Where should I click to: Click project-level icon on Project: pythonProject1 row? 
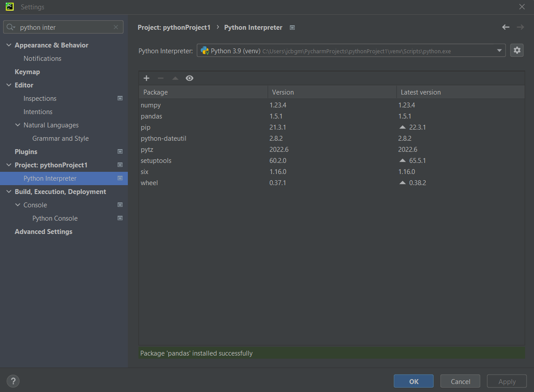[x=120, y=165]
